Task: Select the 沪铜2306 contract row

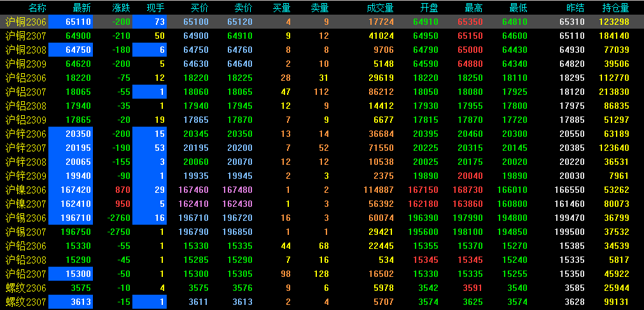Action: pos(322,22)
